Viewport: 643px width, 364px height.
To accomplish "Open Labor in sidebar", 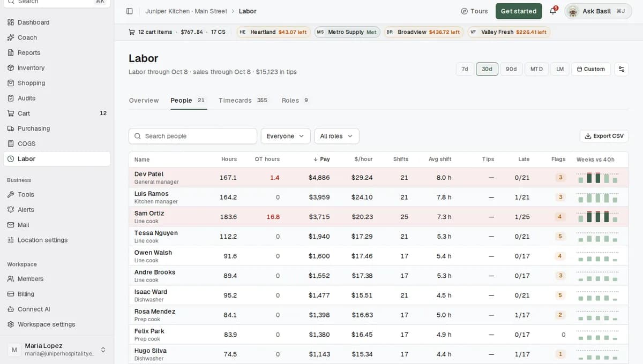I will click(x=57, y=159).
